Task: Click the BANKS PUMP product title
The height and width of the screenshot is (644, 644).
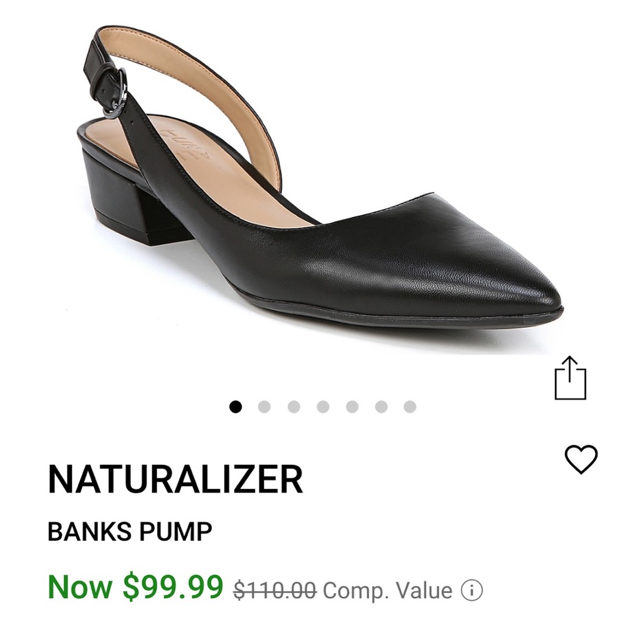Action: (129, 531)
